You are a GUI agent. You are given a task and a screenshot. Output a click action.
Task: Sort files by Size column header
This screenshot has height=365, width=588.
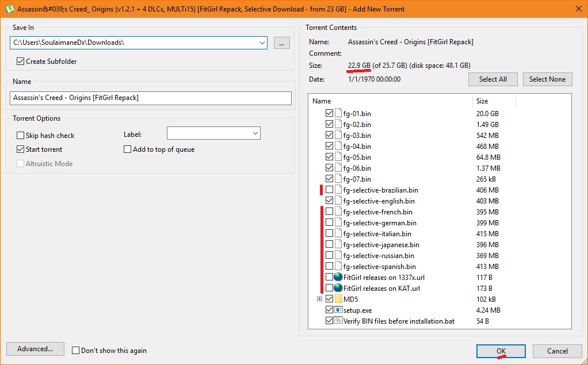pyautogui.click(x=494, y=101)
